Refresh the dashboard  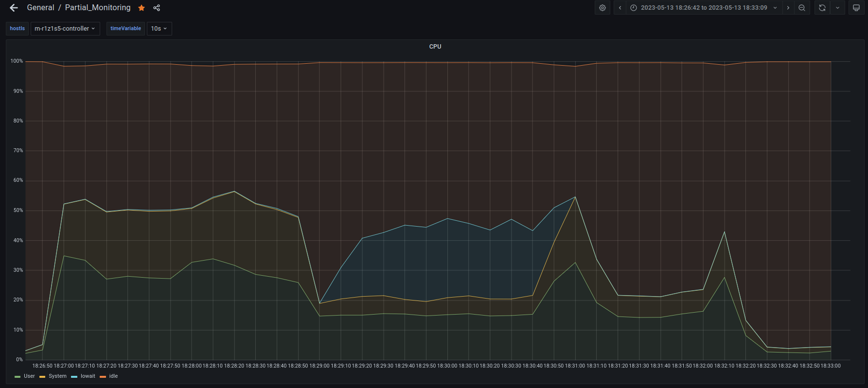click(822, 8)
